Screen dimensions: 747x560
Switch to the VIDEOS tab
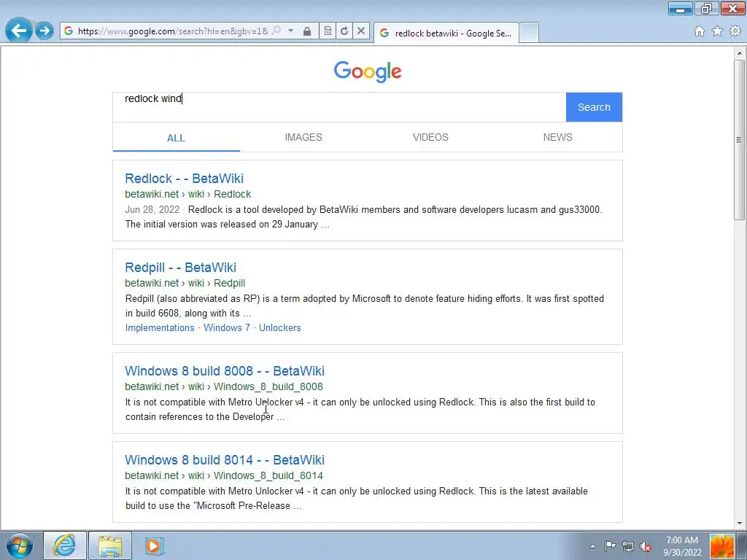[430, 137]
